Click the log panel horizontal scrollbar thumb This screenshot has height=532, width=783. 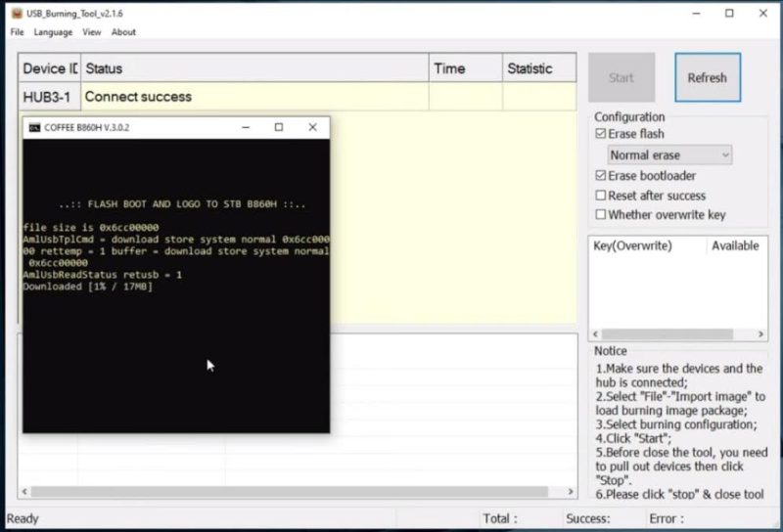click(290, 492)
